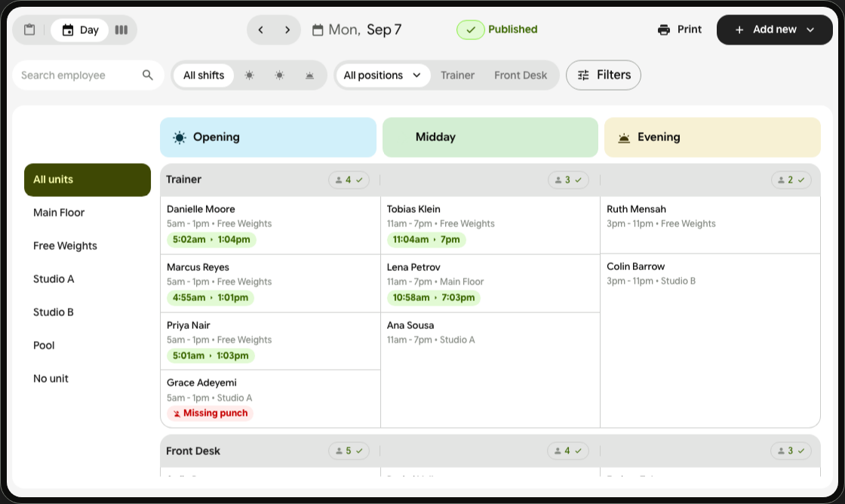
Task: Filter by evening shift sunset icon
Action: (x=309, y=75)
